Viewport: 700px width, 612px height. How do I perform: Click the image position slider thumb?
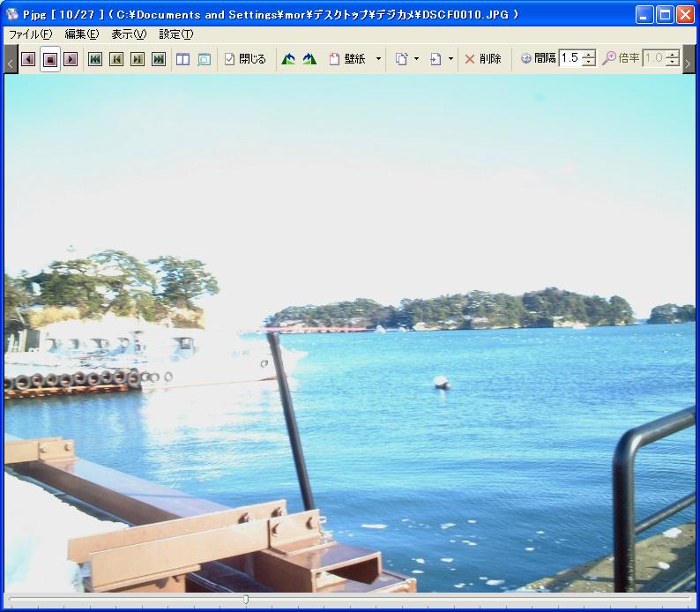tap(246, 599)
